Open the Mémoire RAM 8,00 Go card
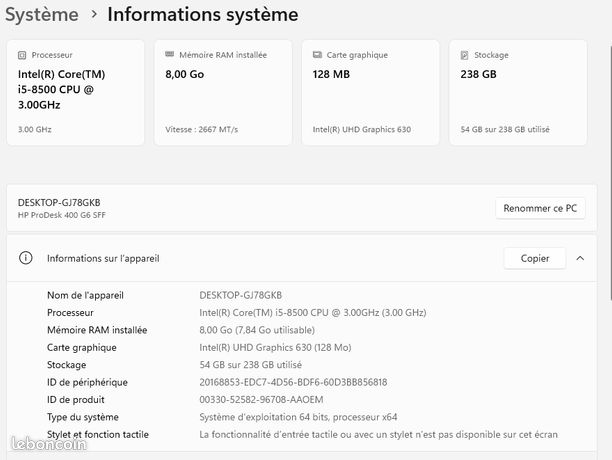Viewport: 612px width, 460px height. (223, 93)
